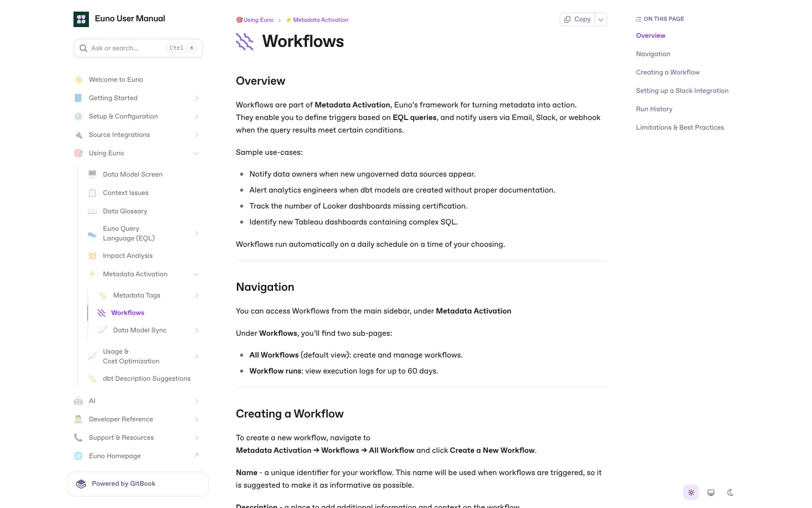Click the search magnifier icon
Viewport: 812px width, 508px height.
point(83,48)
